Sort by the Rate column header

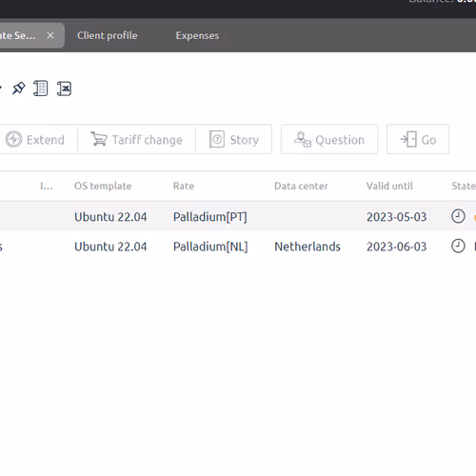(x=184, y=186)
